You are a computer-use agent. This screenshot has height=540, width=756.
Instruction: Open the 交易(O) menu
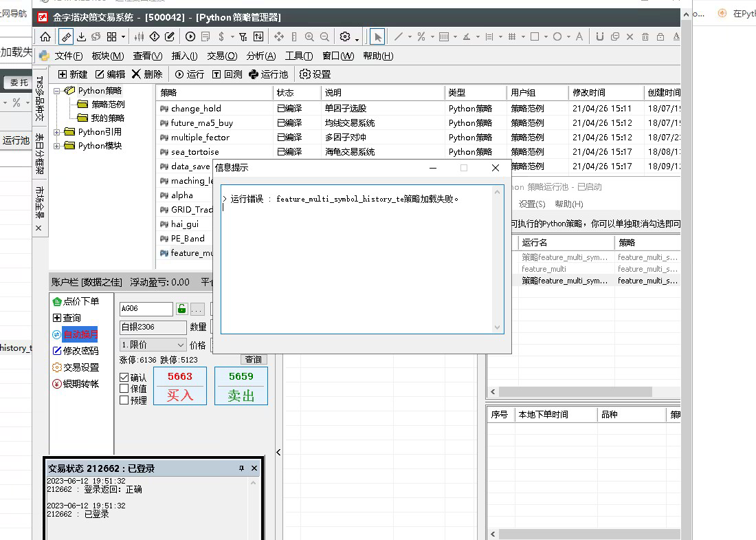[x=222, y=56]
